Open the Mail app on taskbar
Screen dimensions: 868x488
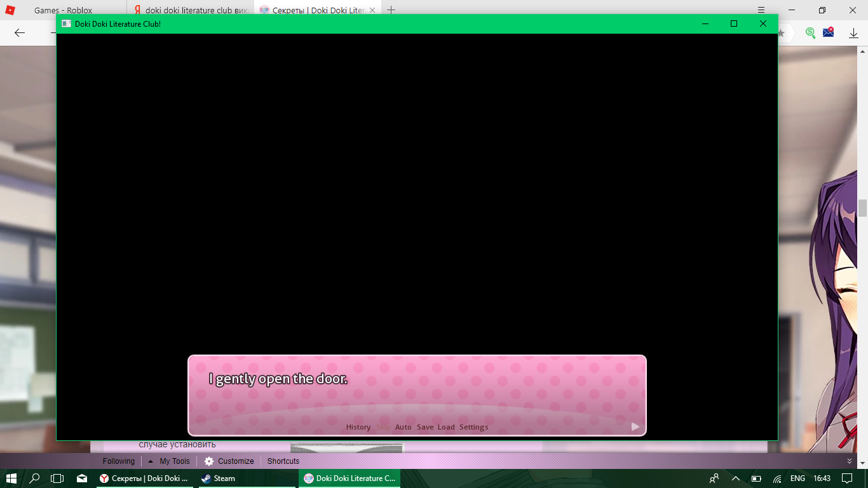(x=82, y=478)
